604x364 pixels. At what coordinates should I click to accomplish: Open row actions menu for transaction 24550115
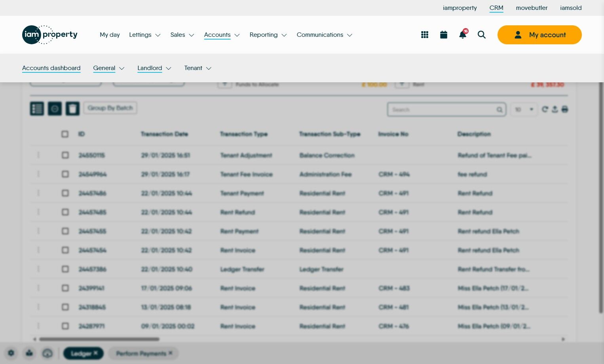(38, 155)
